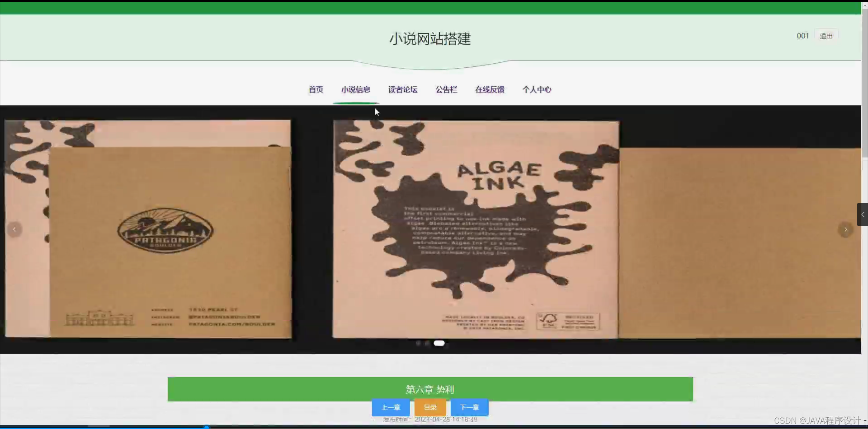Open the 读者论坛 navigation tab
The image size is (868, 429).
tap(403, 89)
